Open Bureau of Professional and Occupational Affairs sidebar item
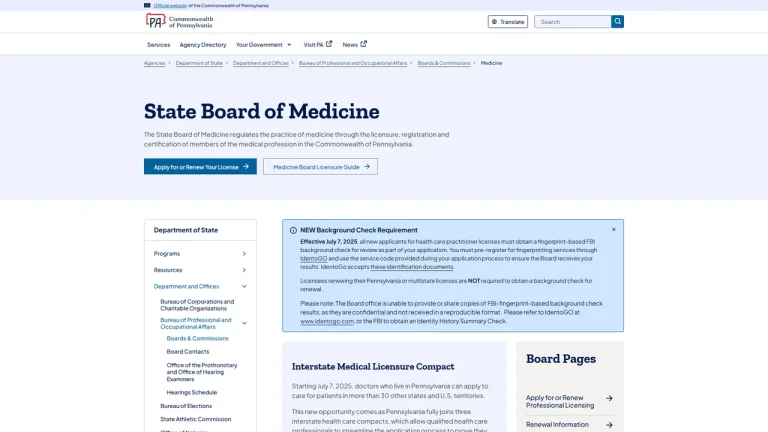 click(195, 323)
